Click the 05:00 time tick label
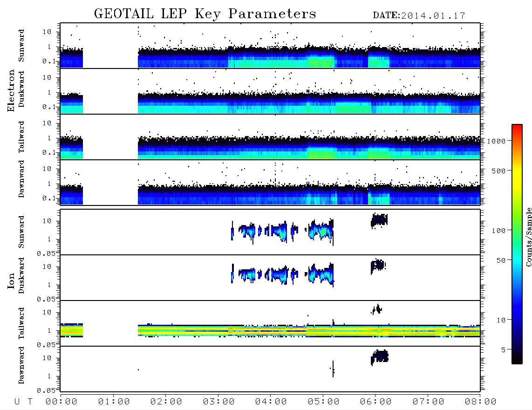Viewport: 532px width, 410px height. tap(323, 402)
